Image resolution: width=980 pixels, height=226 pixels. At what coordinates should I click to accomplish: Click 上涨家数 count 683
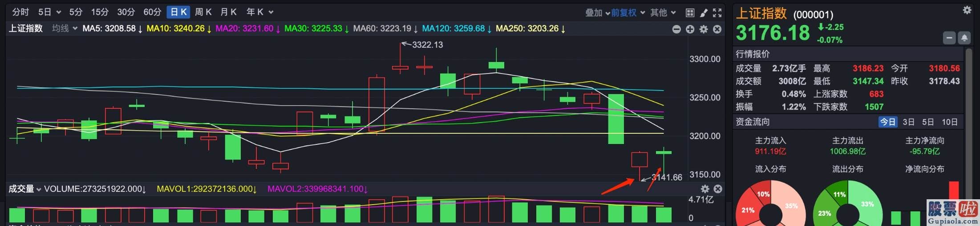tap(876, 94)
